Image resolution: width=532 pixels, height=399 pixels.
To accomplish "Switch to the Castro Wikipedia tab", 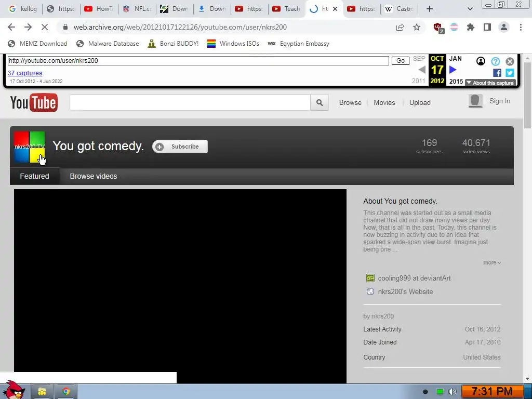I will click(x=400, y=9).
